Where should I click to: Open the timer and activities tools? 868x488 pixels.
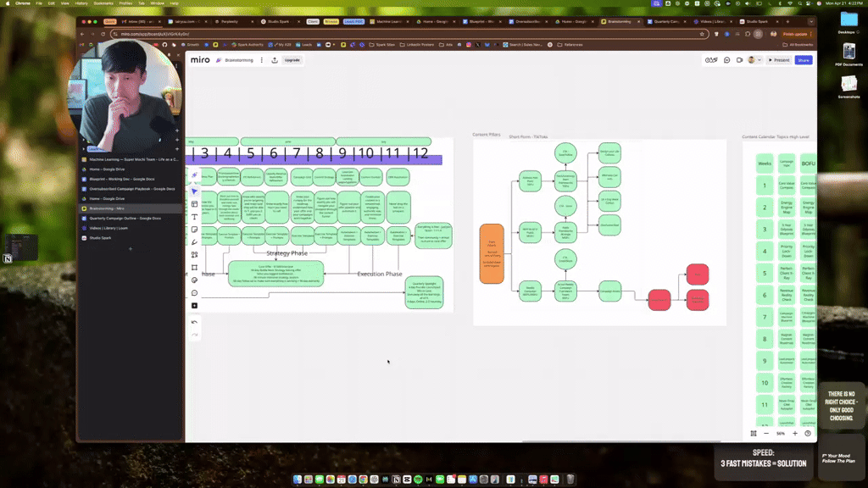pos(711,60)
